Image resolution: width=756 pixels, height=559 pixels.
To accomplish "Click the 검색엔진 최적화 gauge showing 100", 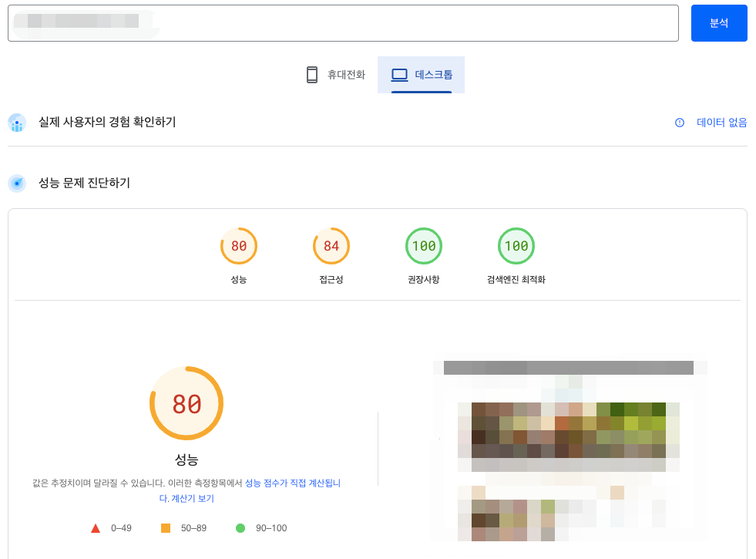I will (x=516, y=245).
